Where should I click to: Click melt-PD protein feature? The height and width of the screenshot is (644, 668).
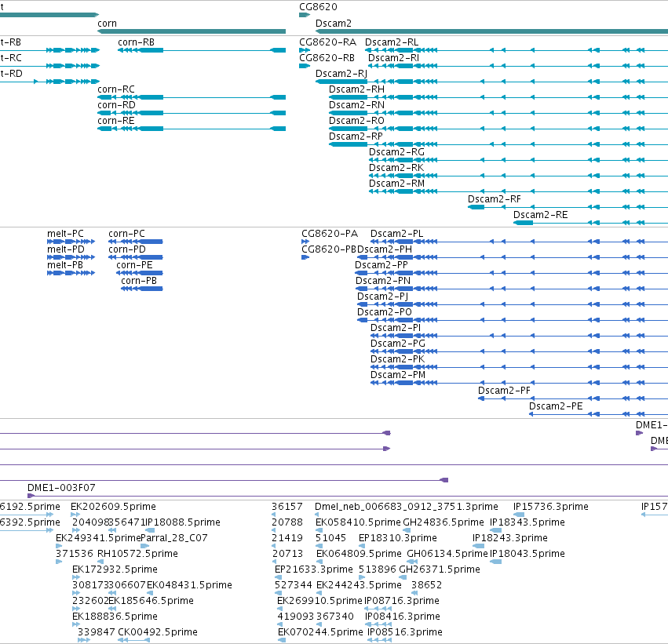click(66, 250)
